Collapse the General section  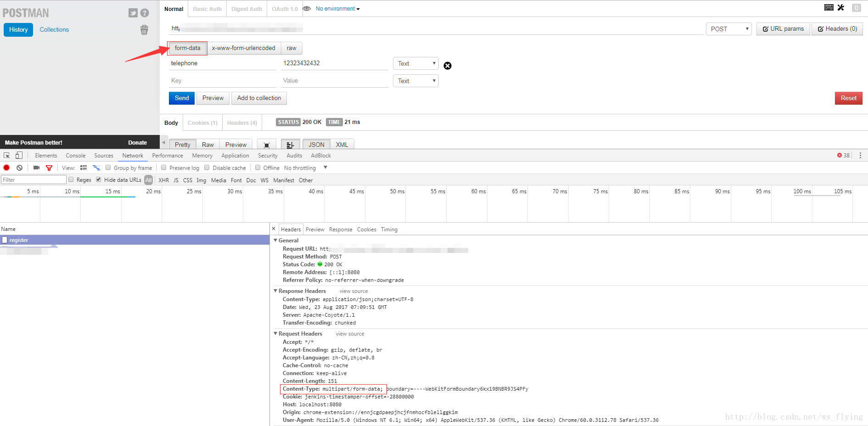[x=275, y=240]
